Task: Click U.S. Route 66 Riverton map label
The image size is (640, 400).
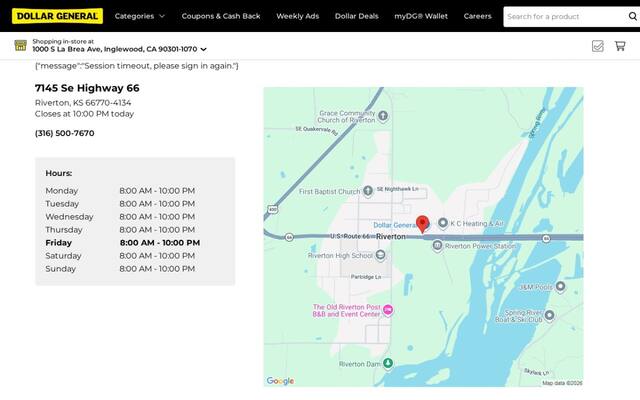Action: (x=368, y=236)
